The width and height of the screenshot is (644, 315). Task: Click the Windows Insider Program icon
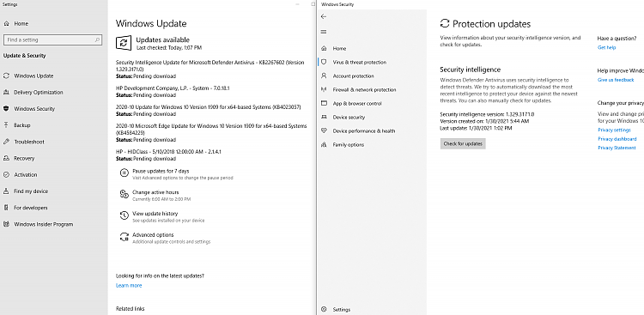pos(6,224)
